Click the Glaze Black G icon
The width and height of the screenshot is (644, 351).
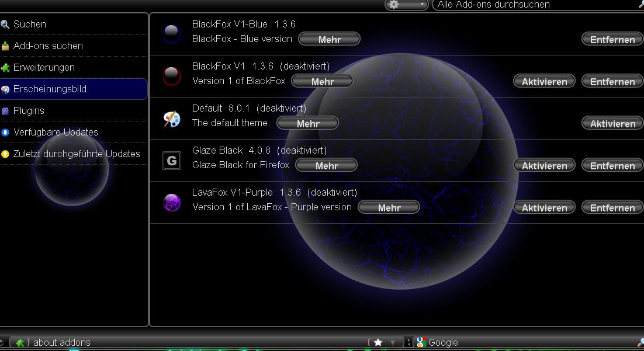pyautogui.click(x=172, y=161)
